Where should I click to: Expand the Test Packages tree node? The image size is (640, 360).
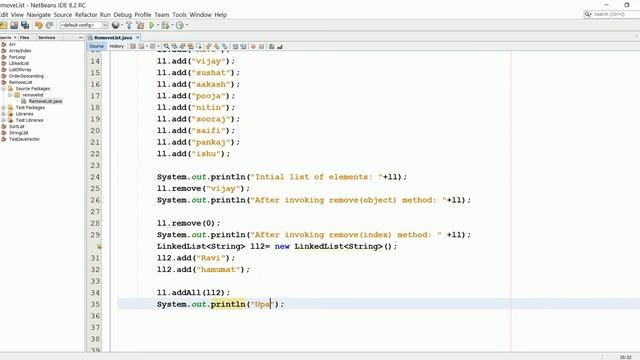click(x=4, y=108)
